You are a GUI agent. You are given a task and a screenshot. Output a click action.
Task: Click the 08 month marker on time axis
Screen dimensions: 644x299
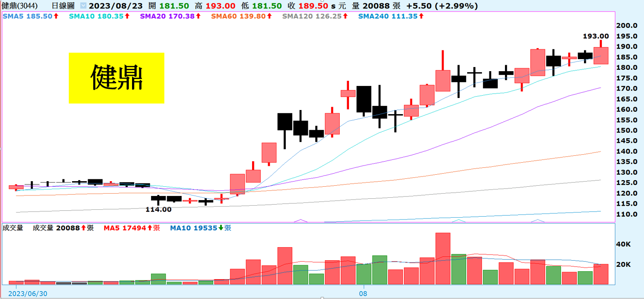point(363,293)
